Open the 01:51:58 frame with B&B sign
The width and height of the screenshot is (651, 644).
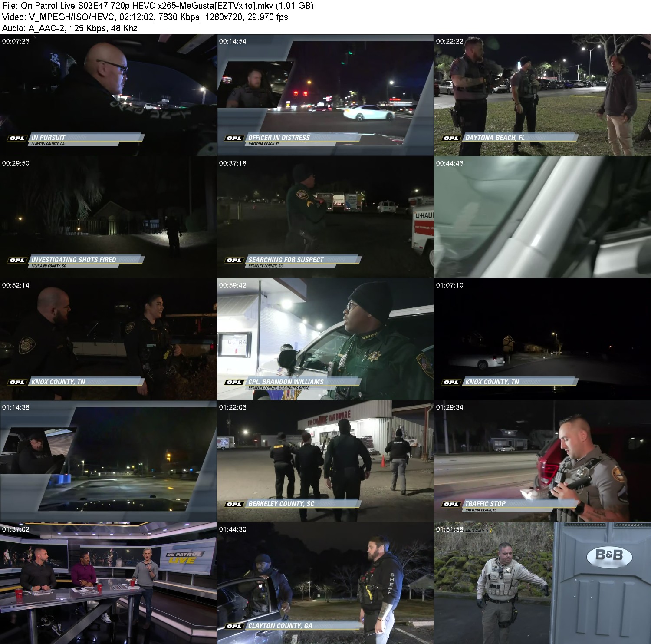(x=542, y=583)
